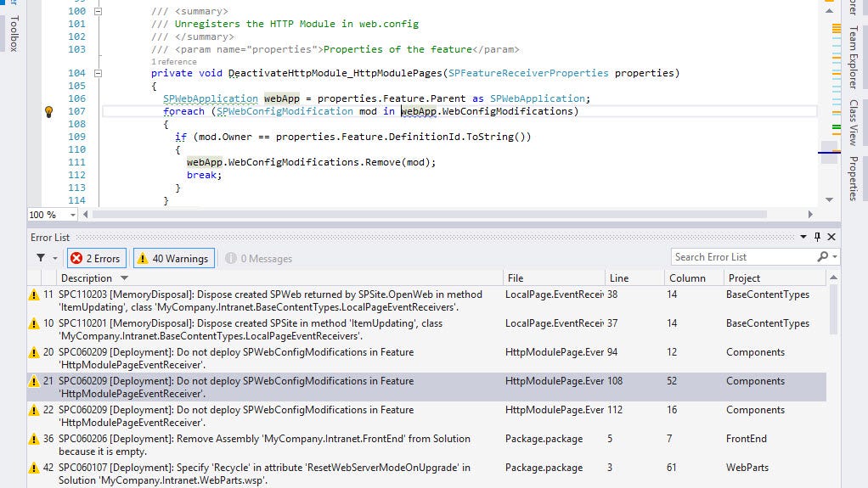Click the warning icon for item 11
Image resolution: width=868 pixels, height=488 pixels.
point(34,294)
